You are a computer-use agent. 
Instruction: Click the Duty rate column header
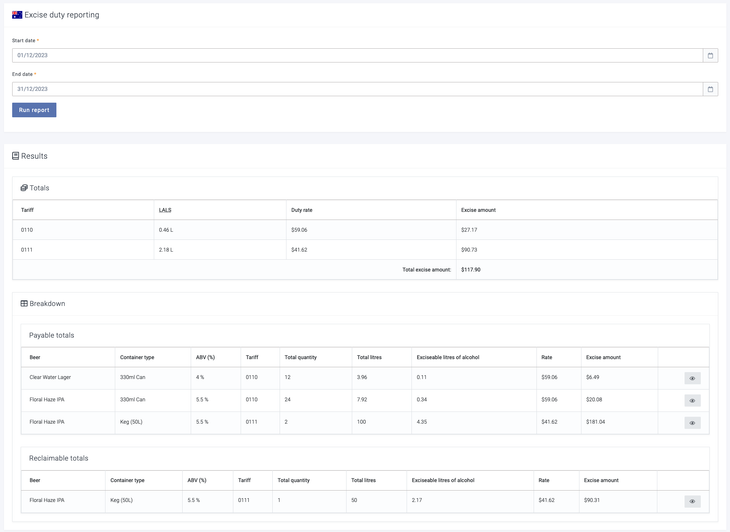pyautogui.click(x=302, y=210)
